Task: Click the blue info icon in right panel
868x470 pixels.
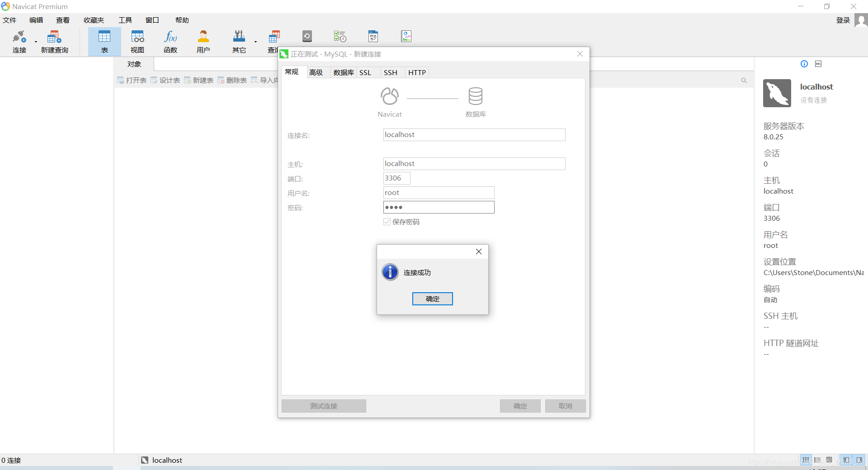Action: [x=804, y=64]
